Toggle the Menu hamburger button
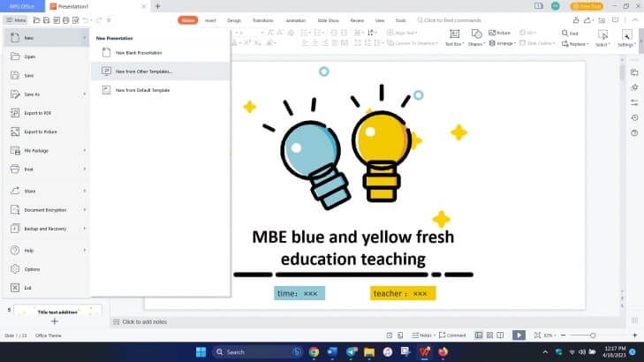 [15, 19]
